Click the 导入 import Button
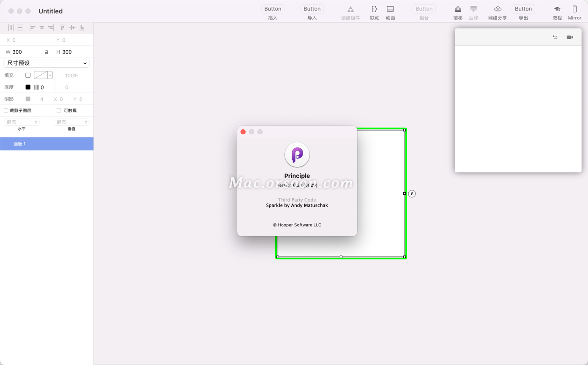The height and width of the screenshot is (365, 588). [312, 9]
